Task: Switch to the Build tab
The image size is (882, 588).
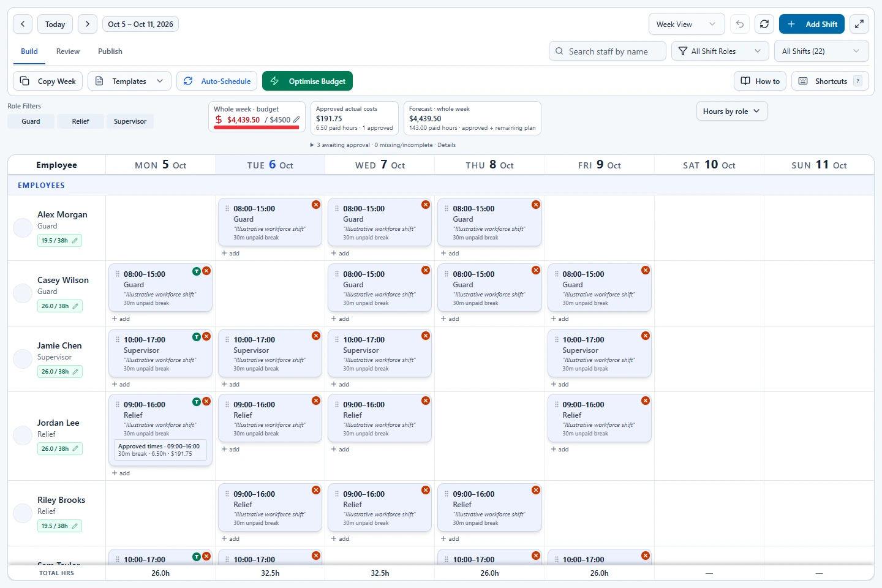Action: point(29,51)
